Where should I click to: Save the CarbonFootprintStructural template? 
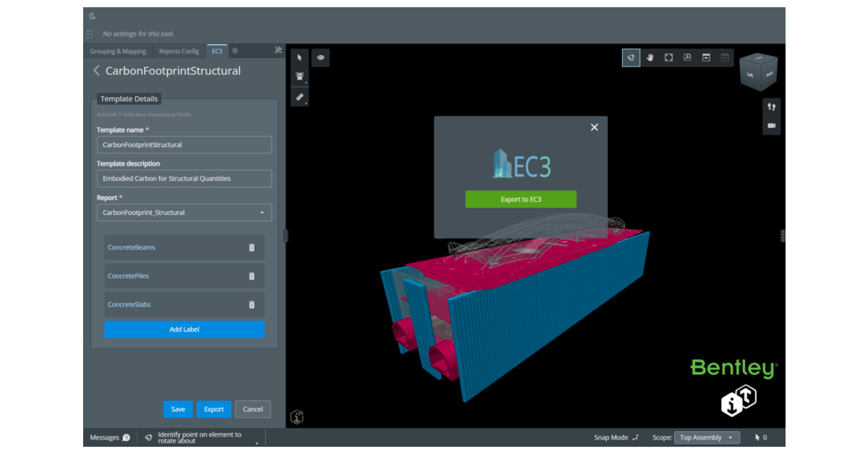[x=178, y=409]
